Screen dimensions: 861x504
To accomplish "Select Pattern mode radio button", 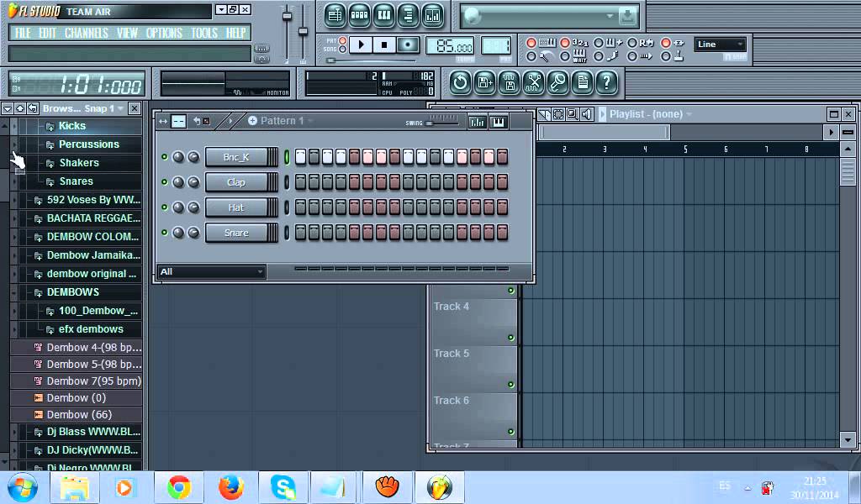I will pyautogui.click(x=343, y=40).
